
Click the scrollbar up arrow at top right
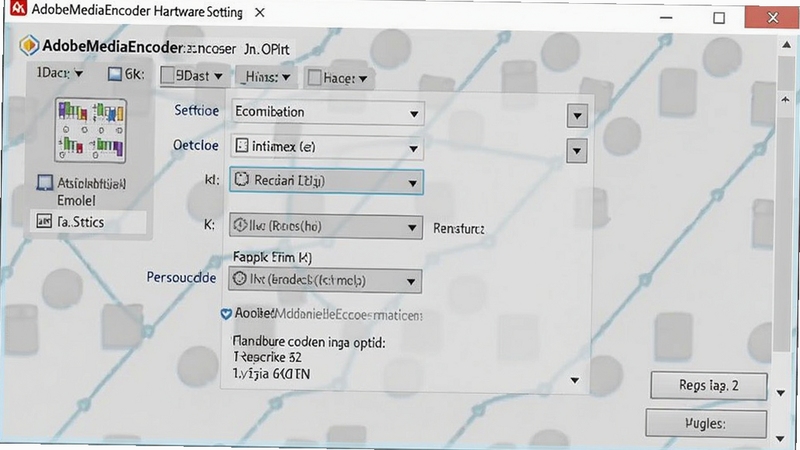click(786, 45)
